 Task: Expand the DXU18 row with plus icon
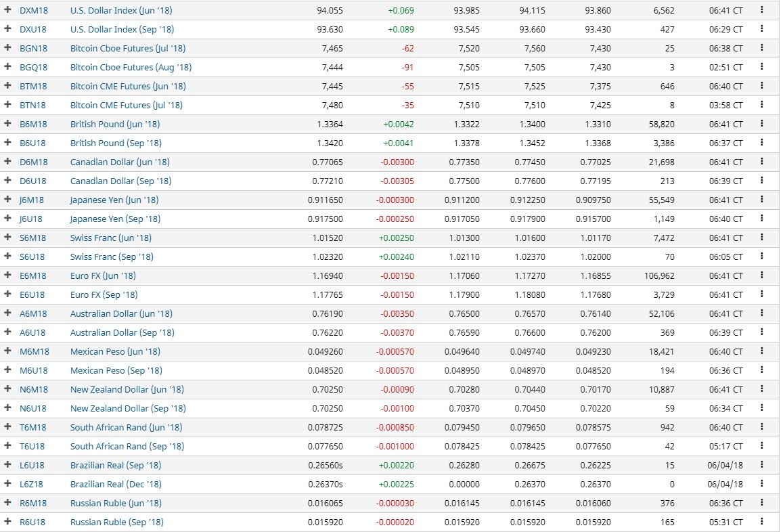[x=7, y=28]
